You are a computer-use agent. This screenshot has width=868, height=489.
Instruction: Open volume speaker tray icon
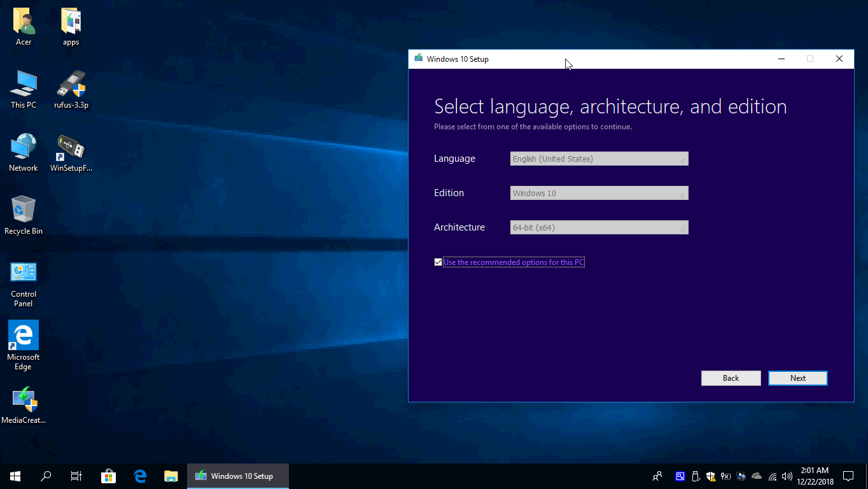click(x=787, y=476)
